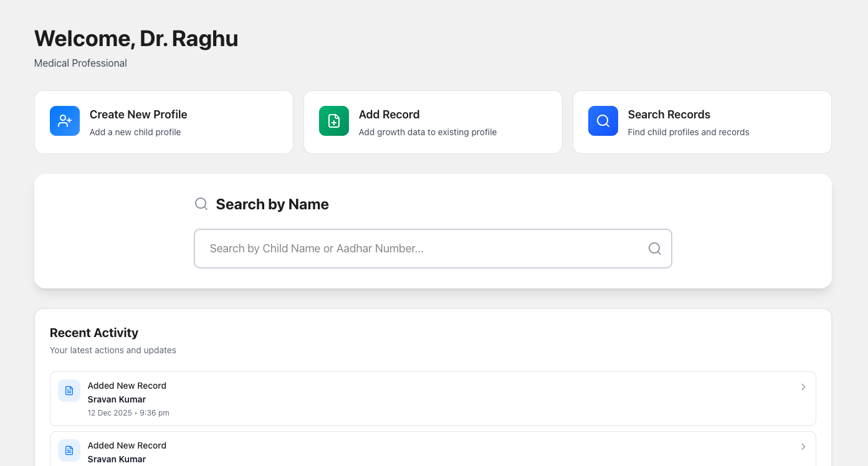This screenshot has height=466, width=868.
Task: Click the first "Added New Record" label
Action: 127,386
